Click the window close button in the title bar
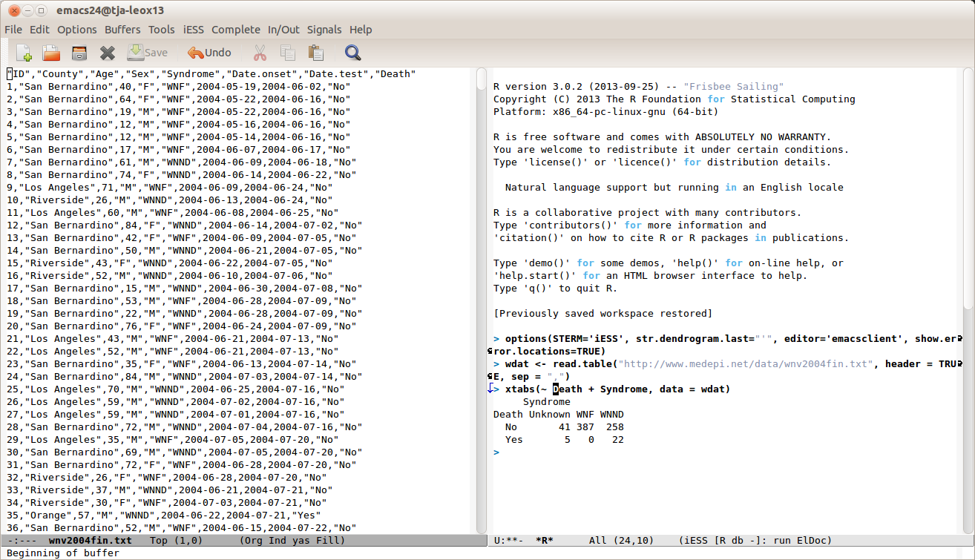 [x=13, y=10]
